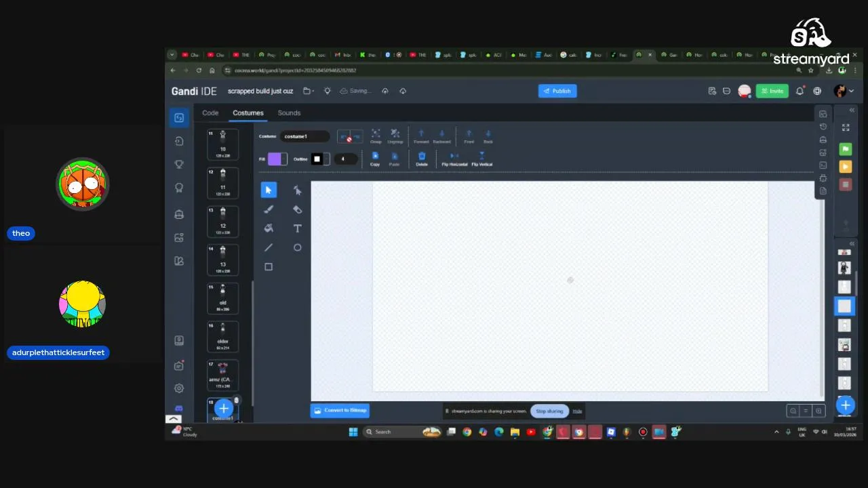Select the Reshape tool

[x=297, y=190]
